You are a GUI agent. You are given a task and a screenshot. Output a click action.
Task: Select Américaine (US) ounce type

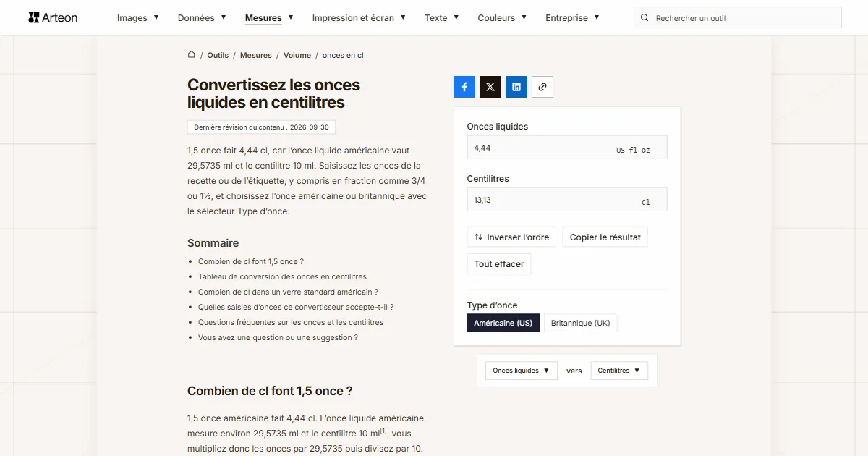click(503, 323)
